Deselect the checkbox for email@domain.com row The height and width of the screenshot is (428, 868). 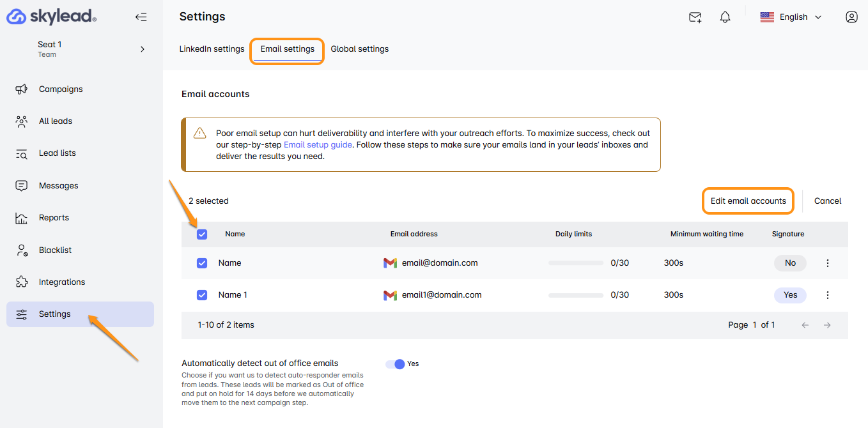202,263
